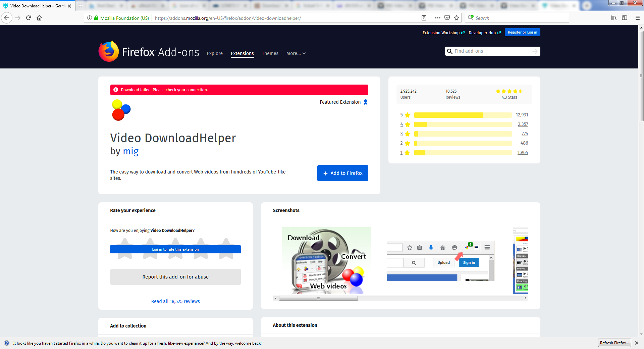Filter reviews by 1 star bar
This screenshot has width=644, height=349.
[x=463, y=153]
